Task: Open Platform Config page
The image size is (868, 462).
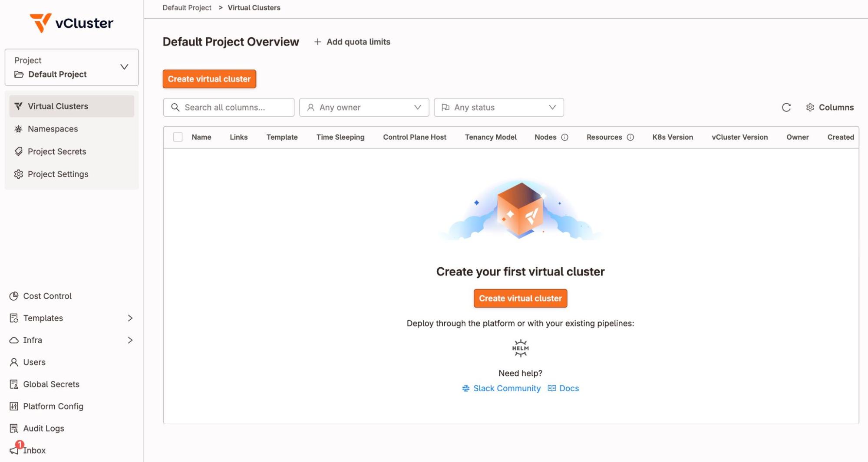Action: point(53,406)
